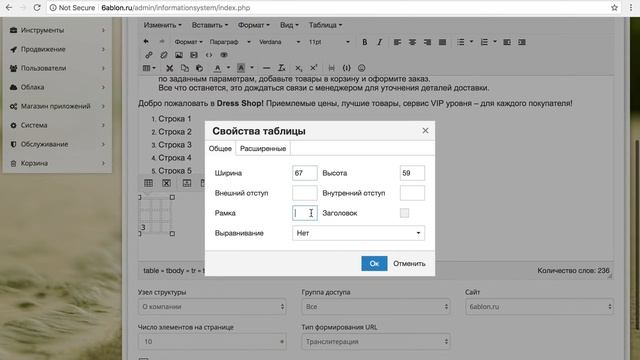Screen dimensions: 640x360
Task: Align text to the left
Action: point(397,42)
